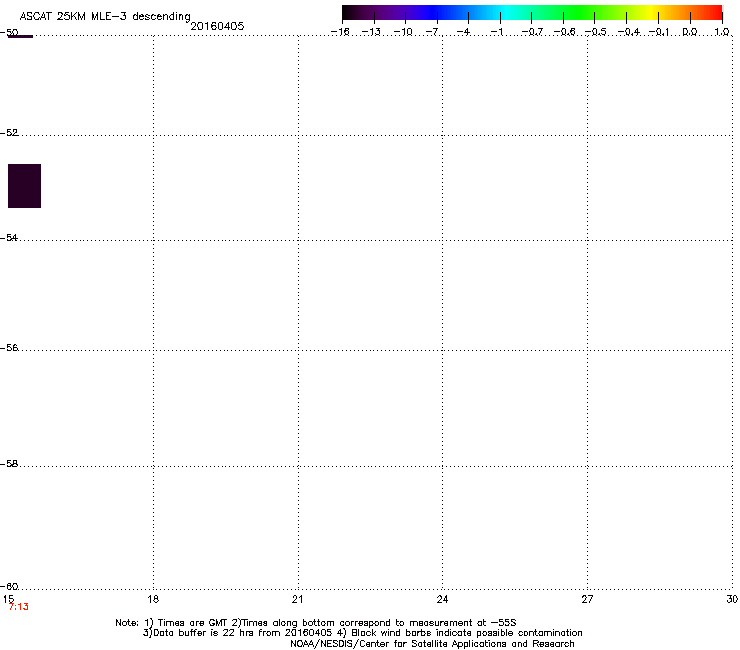Screen dimensions: 740x650
Task: Click longitude label 27 on bottom axis
Action: [587, 599]
